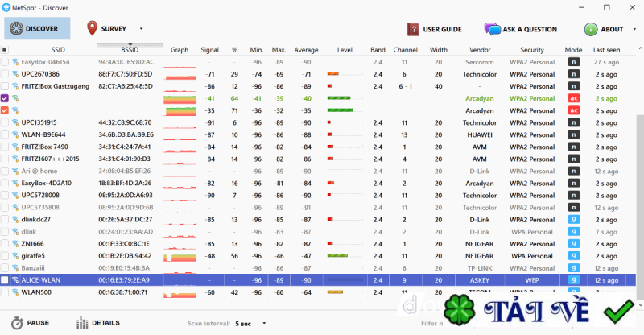The image size is (644, 335).
Task: Check the UPC2670386 network checkbox
Action: pos(5,74)
